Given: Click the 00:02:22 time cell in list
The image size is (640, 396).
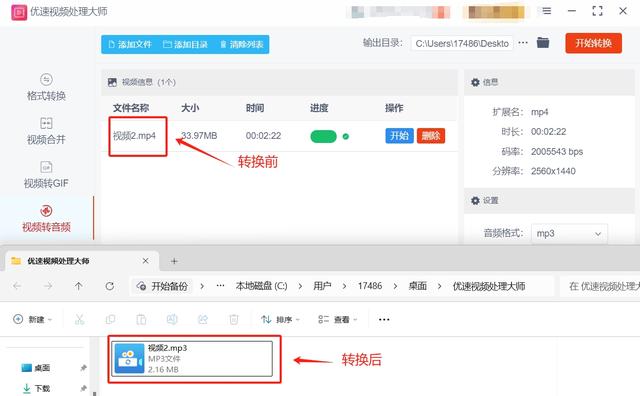Looking at the screenshot, I should 263,136.
